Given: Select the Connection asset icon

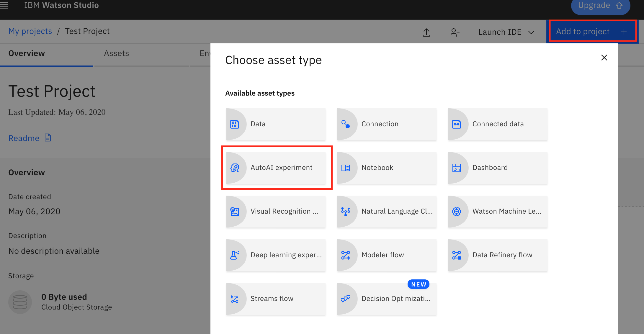Looking at the screenshot, I should point(346,124).
